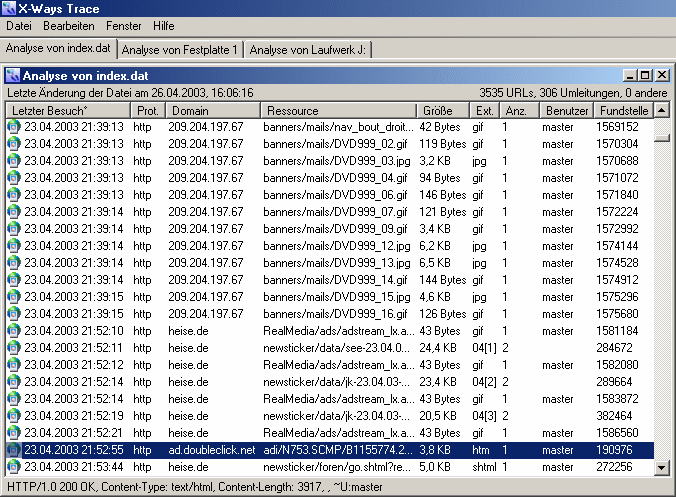676x497 pixels.
Task: Click the X-Ways Trace title bar icon
Action: (9, 8)
